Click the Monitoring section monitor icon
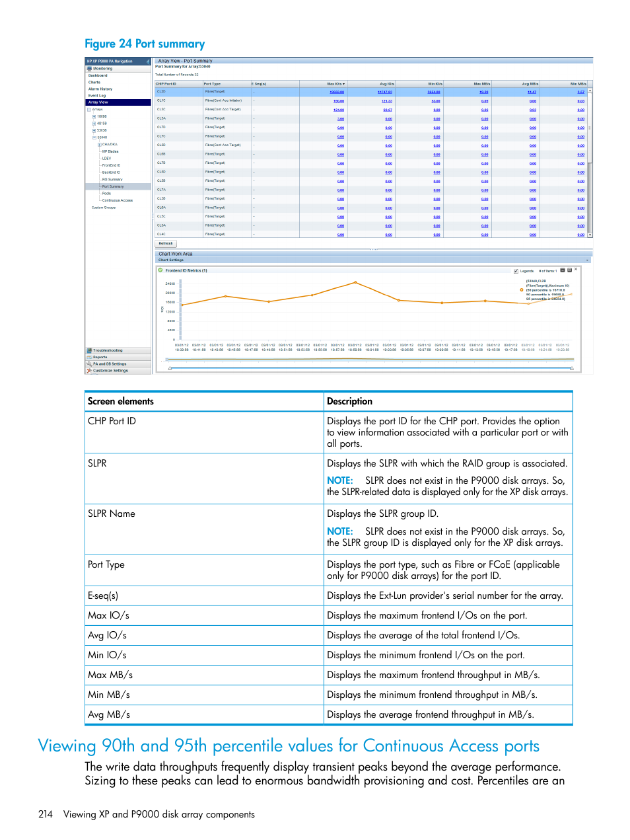630x840 pixels. pyautogui.click(x=89, y=68)
